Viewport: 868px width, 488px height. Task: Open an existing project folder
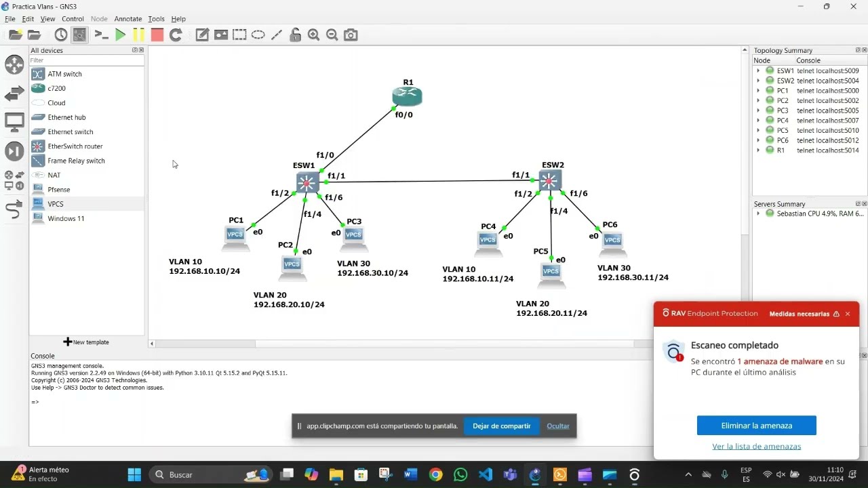(x=34, y=35)
